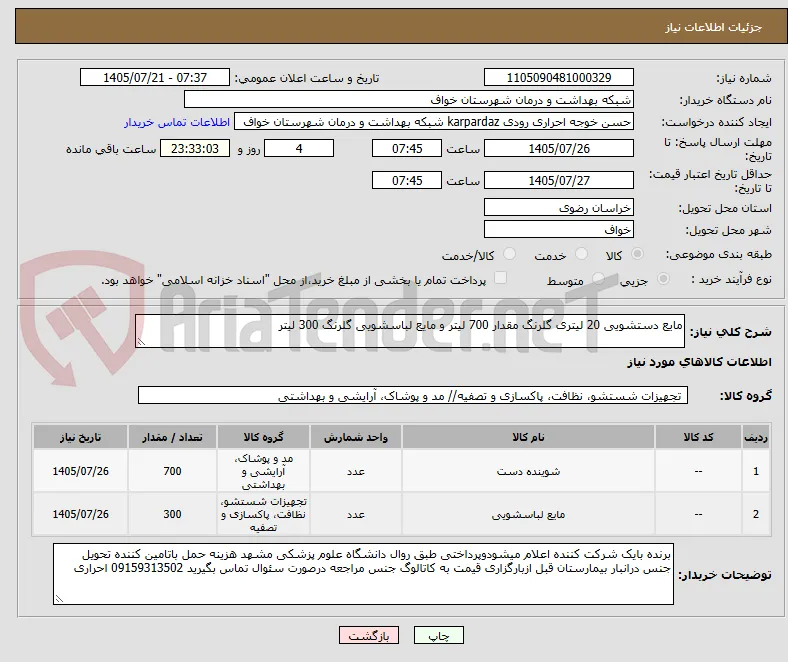Click the date cell in شوینده دست row

pos(80,471)
